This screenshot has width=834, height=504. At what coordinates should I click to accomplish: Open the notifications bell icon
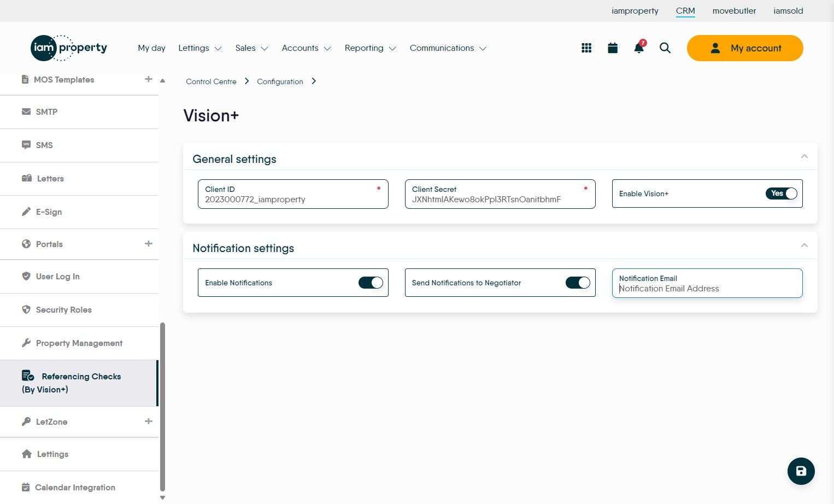[x=639, y=48]
